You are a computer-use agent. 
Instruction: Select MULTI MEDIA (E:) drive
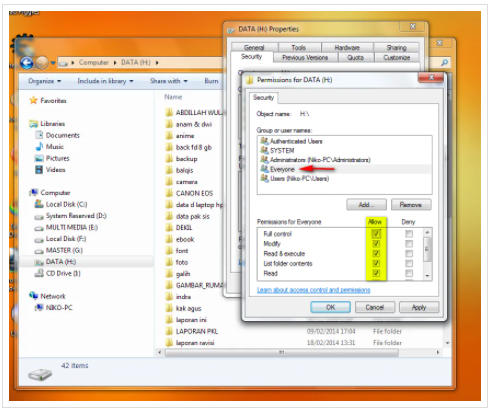[66, 227]
